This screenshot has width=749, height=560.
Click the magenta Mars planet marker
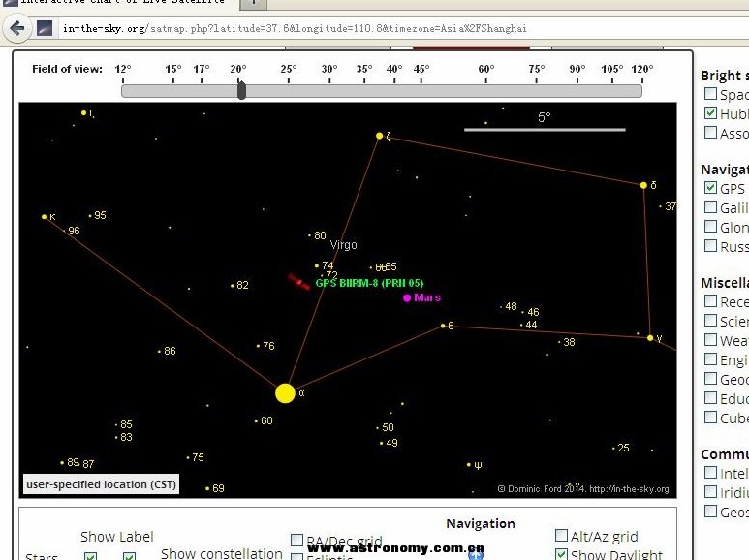click(407, 298)
